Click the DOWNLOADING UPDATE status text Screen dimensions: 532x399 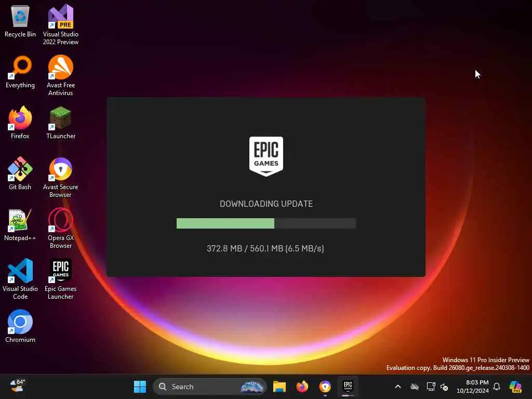(266, 204)
